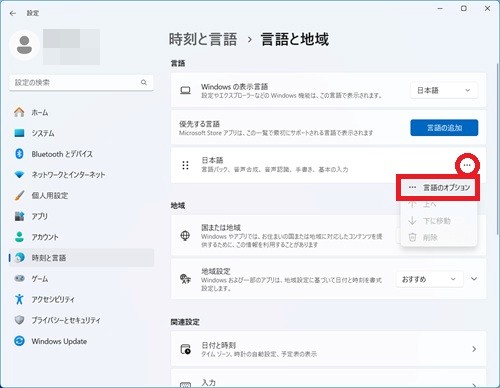This screenshot has width=500, height=388.
Task: Click the Bluetooth icon in sidebar
Action: (19, 154)
